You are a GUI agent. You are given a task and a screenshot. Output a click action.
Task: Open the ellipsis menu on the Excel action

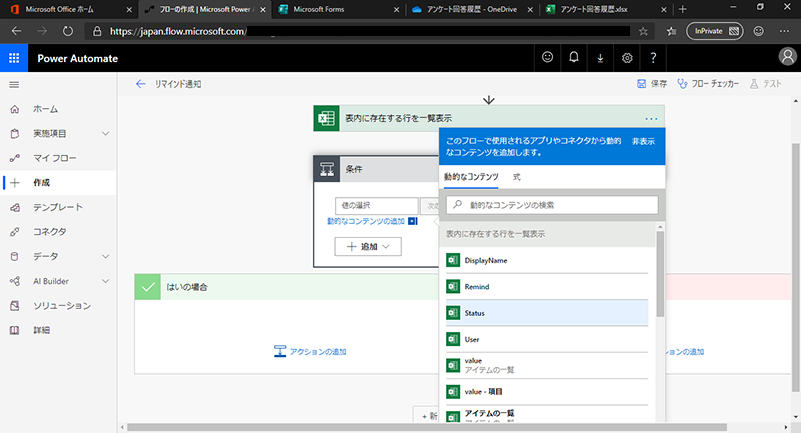pos(651,118)
